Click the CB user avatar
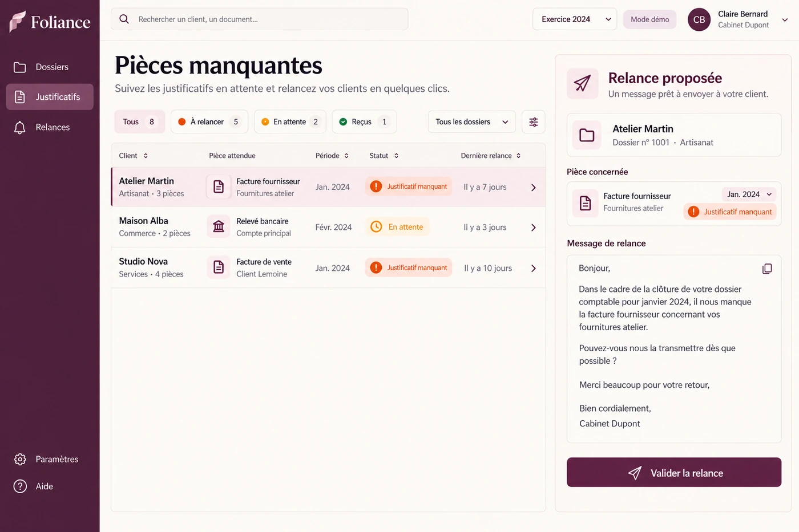 point(699,19)
